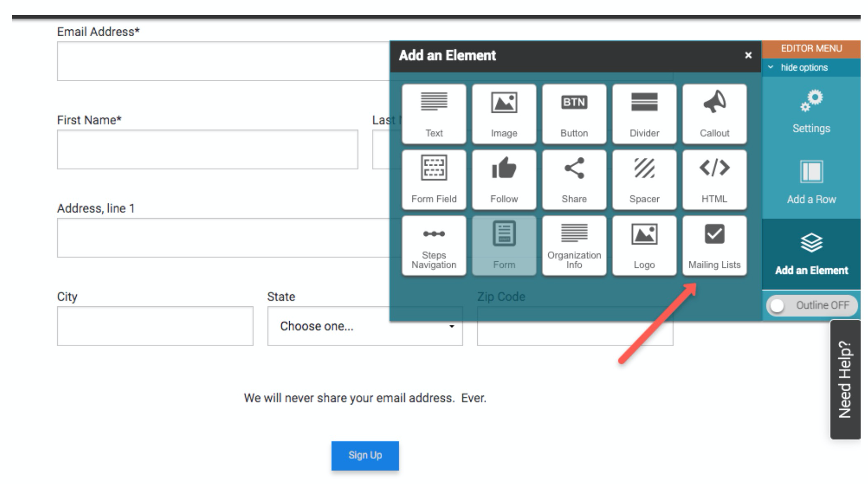
Task: Select the Form element tile
Action: (504, 246)
